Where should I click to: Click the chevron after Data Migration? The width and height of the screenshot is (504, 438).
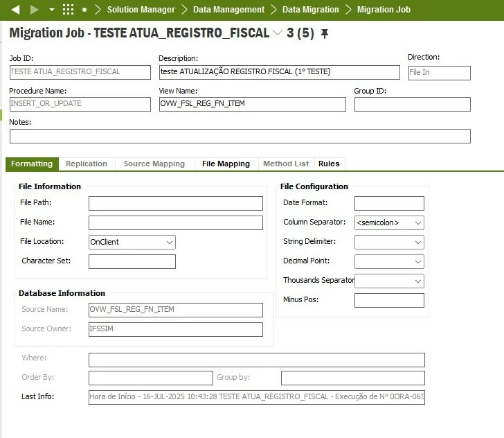coord(348,10)
